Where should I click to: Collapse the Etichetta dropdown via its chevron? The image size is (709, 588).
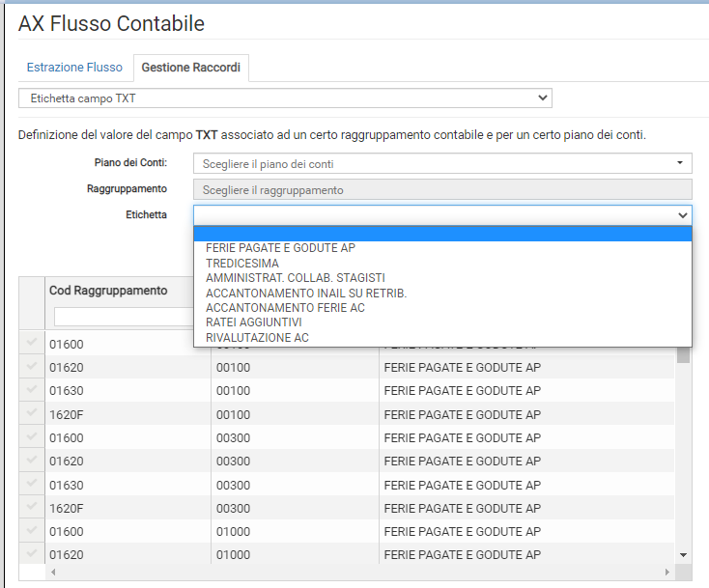click(x=683, y=215)
